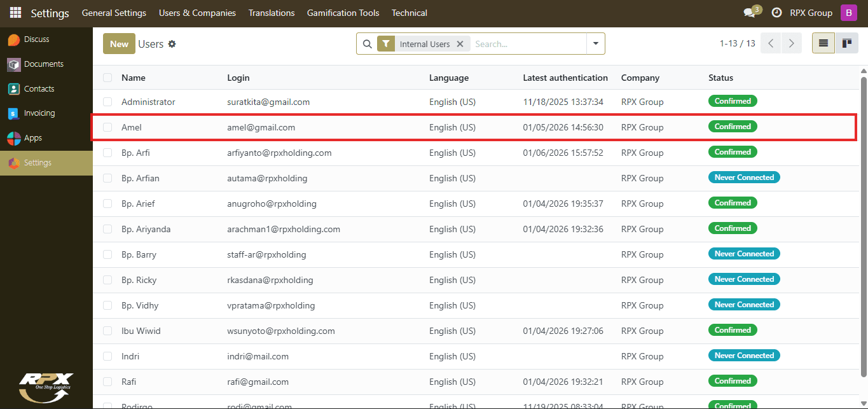Switch to kanban view
This screenshot has height=409, width=868.
pos(847,43)
